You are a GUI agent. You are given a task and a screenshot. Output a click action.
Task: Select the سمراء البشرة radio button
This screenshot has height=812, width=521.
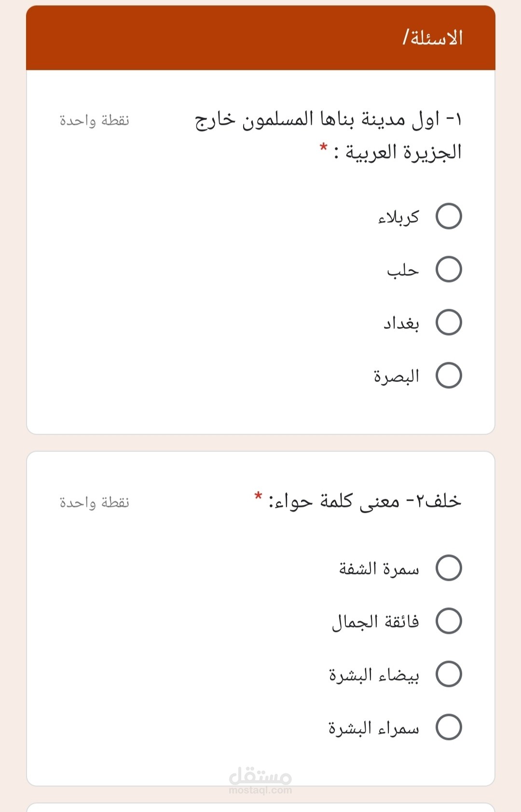449,727
